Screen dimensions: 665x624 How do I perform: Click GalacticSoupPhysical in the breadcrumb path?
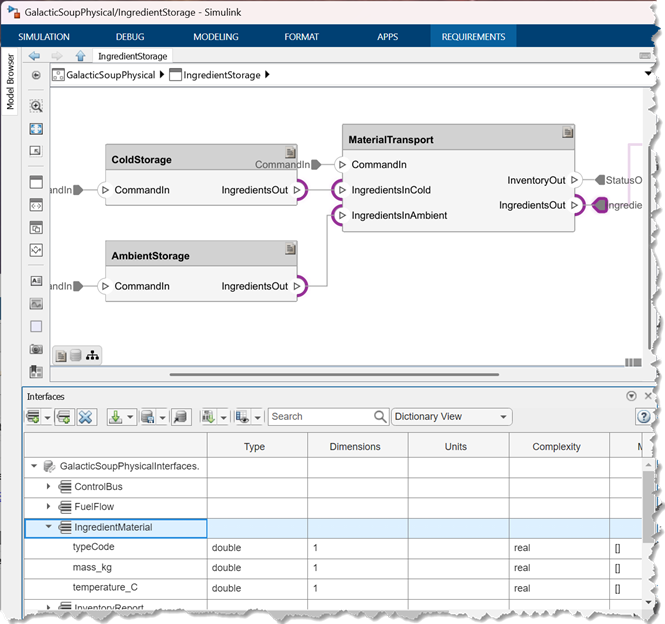tap(110, 75)
